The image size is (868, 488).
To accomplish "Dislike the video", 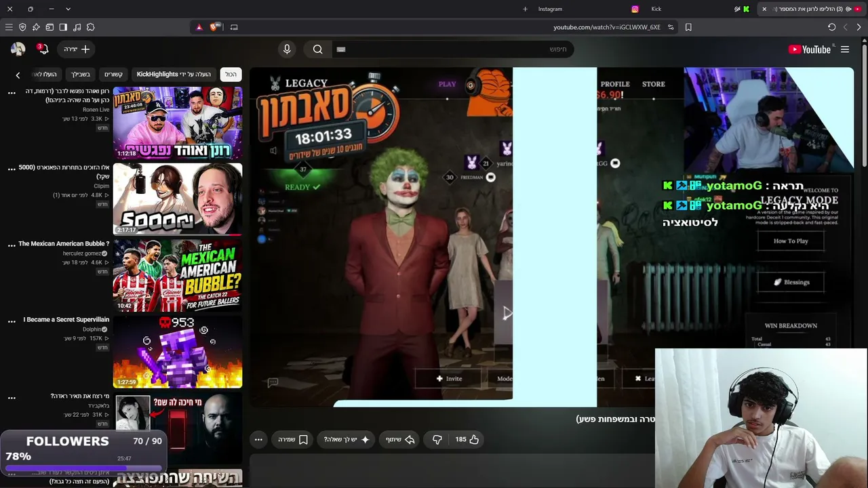I will click(437, 439).
